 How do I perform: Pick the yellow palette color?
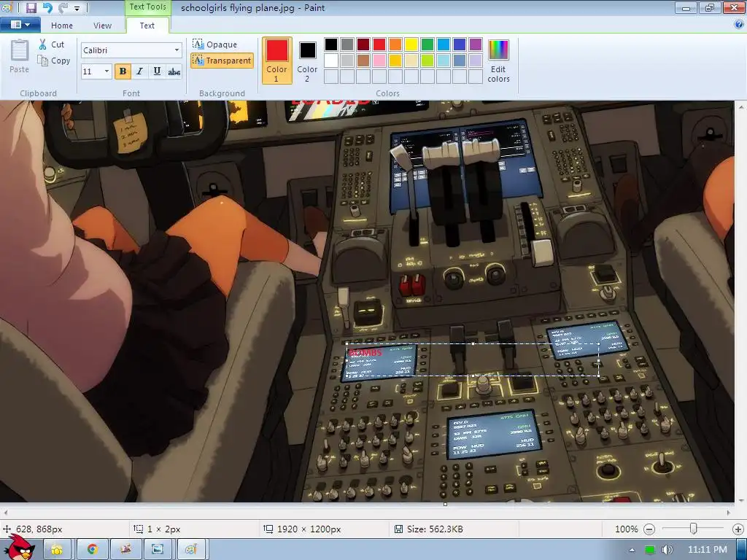click(x=411, y=44)
